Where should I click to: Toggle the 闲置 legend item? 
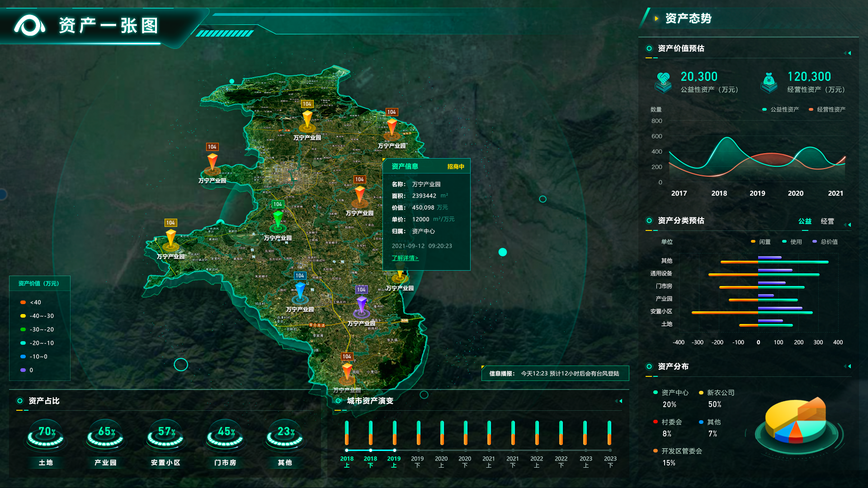click(760, 242)
